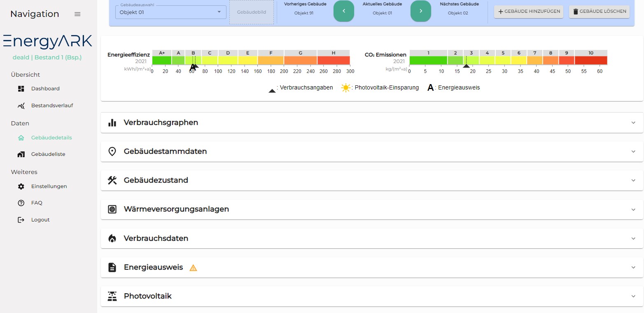Open the FAQ question mark icon
The height and width of the screenshot is (313, 644).
(21, 203)
